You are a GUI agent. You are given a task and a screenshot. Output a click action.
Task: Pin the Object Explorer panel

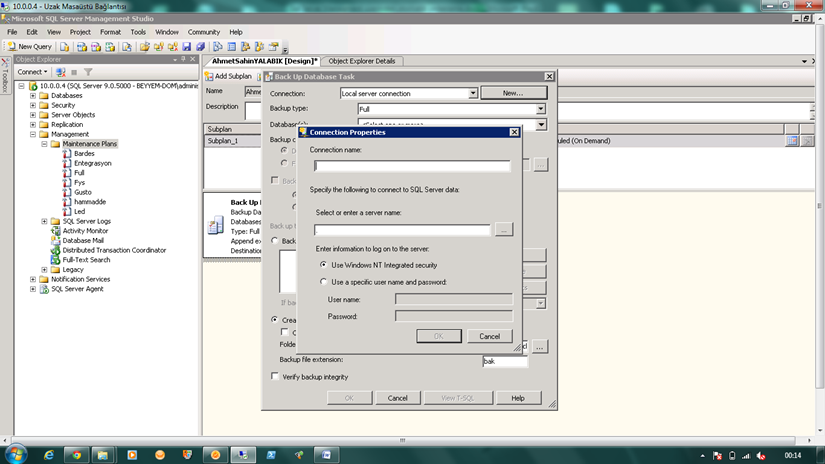tap(183, 59)
